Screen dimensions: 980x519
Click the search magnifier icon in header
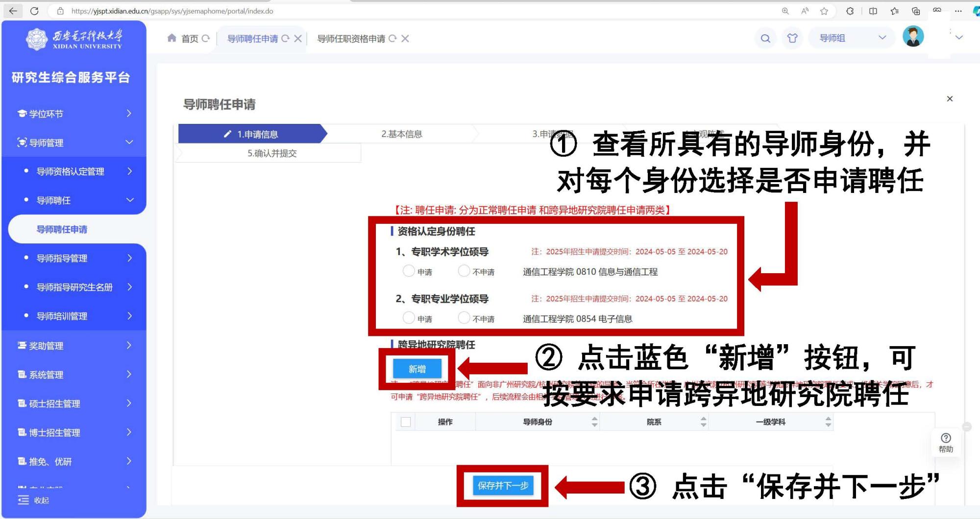(x=765, y=38)
